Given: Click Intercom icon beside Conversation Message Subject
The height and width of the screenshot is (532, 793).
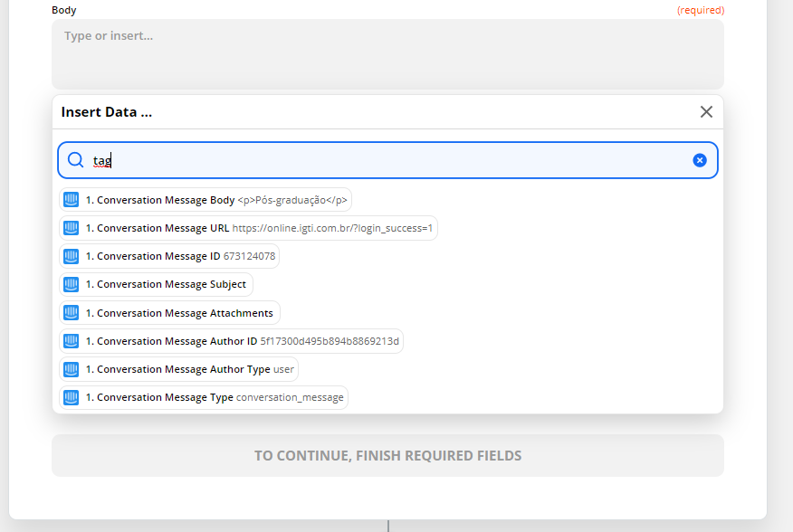Looking at the screenshot, I should tap(71, 284).
